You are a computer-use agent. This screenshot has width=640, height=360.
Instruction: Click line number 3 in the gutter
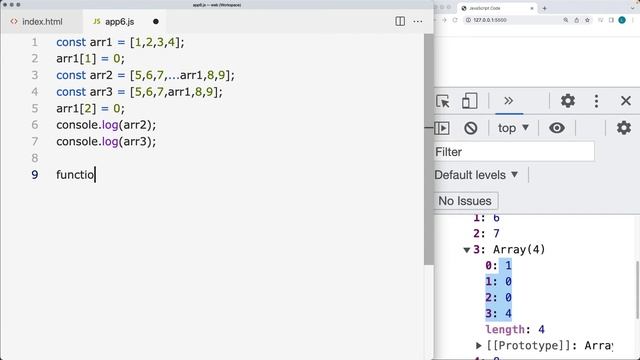coord(35,75)
